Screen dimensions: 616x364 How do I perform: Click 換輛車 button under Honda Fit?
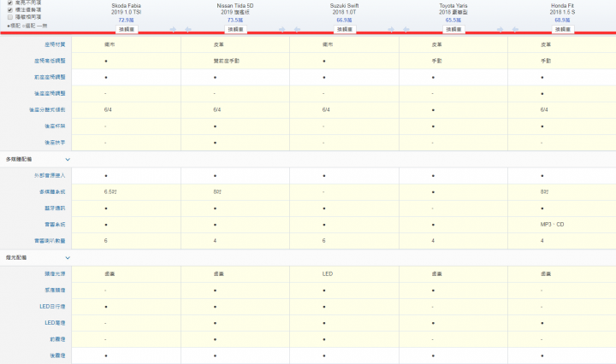(563, 29)
